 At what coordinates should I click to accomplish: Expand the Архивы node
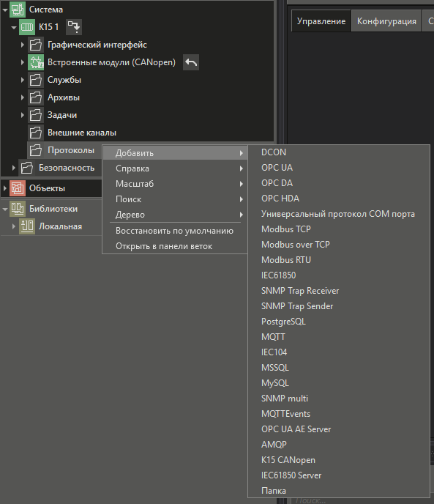click(22, 97)
